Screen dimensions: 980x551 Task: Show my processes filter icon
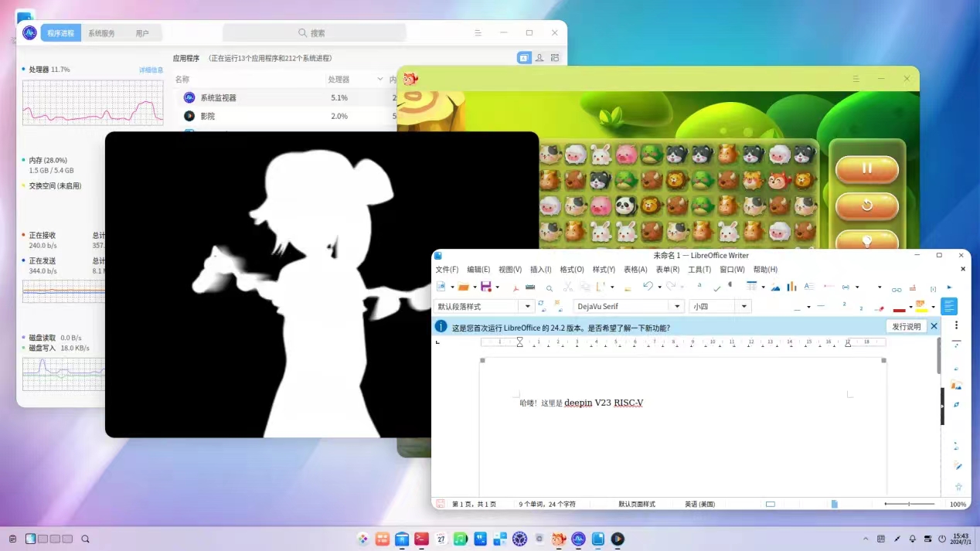tap(539, 58)
